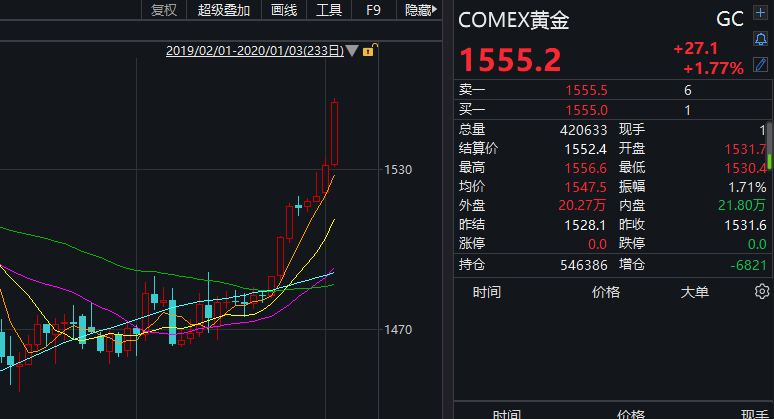Click the 价格 column header beside 大单
This screenshot has height=419, width=774.
click(x=606, y=292)
